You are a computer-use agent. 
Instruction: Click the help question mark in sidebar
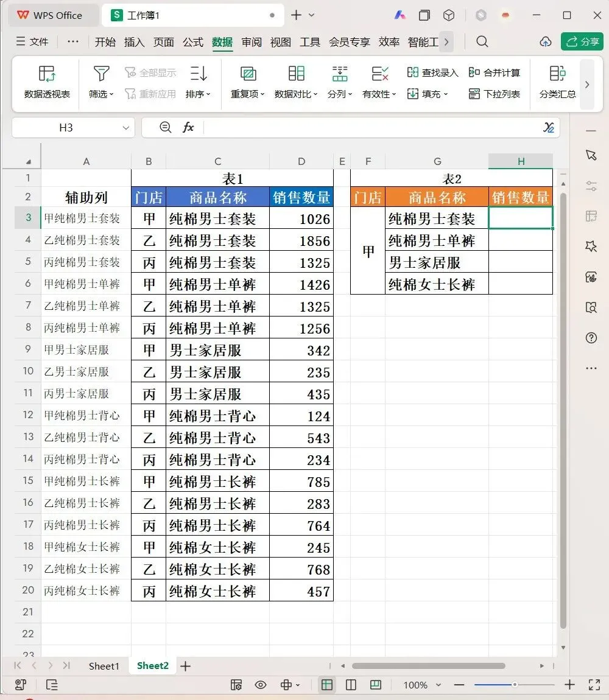pyautogui.click(x=591, y=337)
